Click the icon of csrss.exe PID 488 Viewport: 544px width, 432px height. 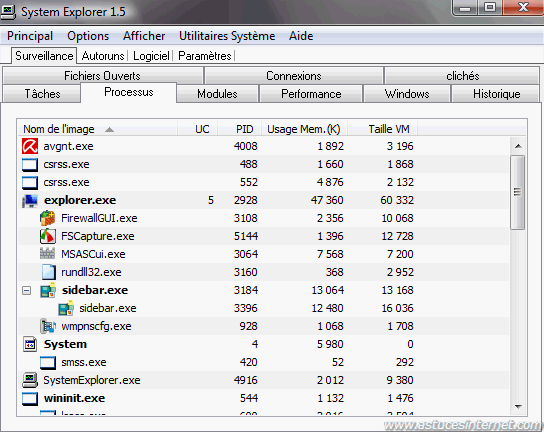click(x=30, y=164)
